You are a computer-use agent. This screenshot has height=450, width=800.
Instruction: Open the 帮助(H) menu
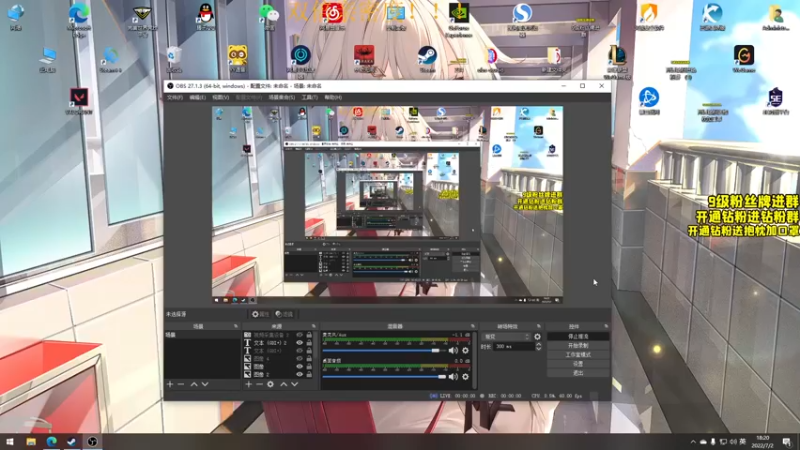pyautogui.click(x=333, y=97)
